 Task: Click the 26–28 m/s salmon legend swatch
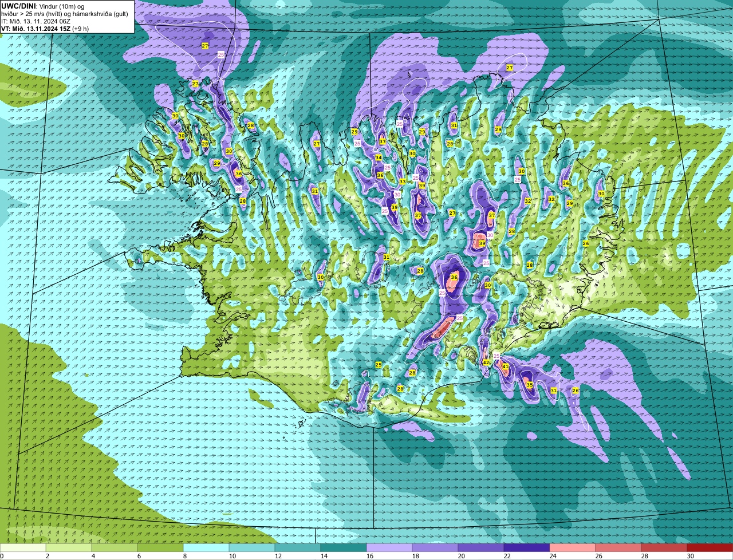click(618, 547)
